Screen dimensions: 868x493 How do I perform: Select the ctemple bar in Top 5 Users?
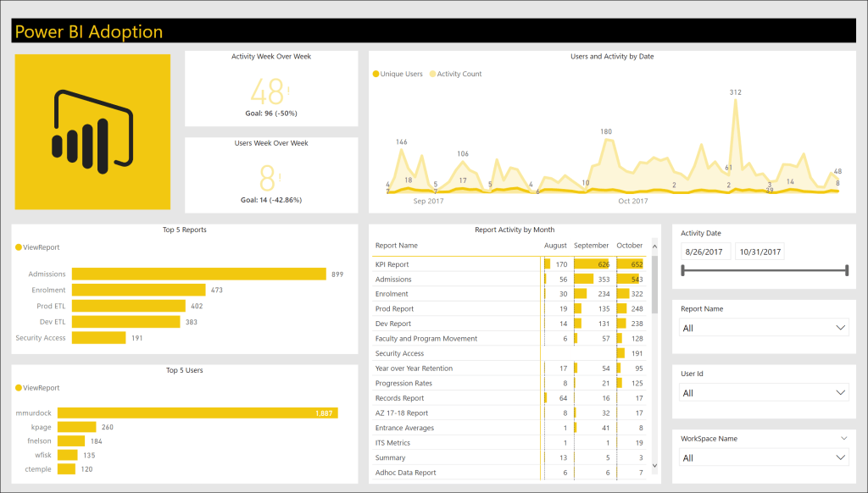coord(66,469)
